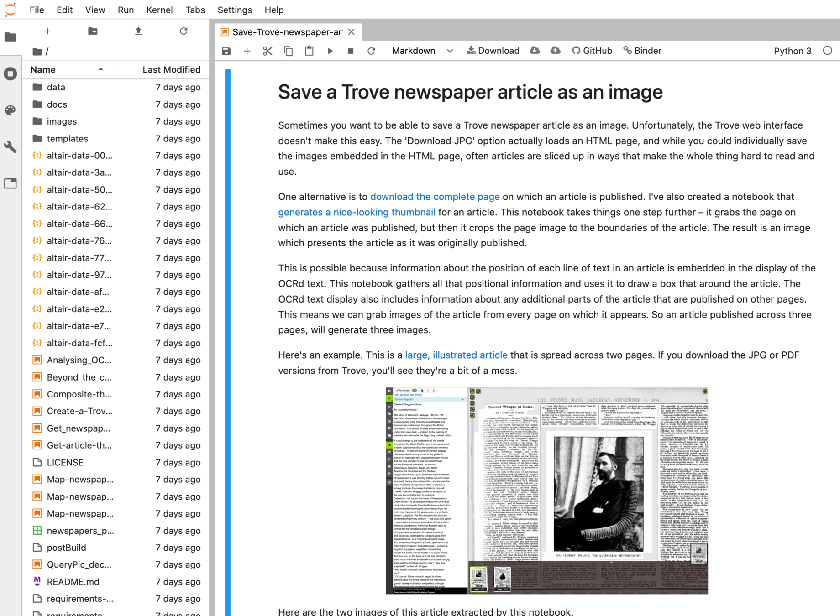
Task: Select the Analysing_OC... notebook file
Action: (116, 360)
